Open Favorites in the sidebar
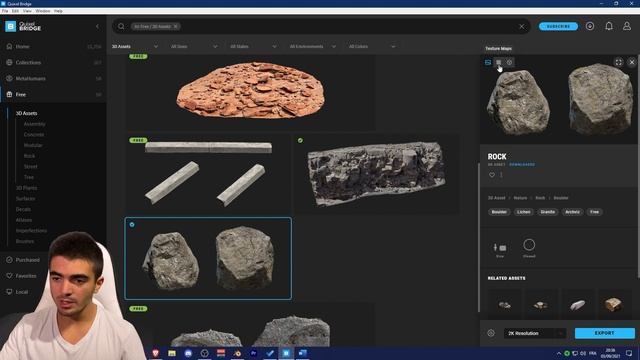Image resolution: width=640 pixels, height=360 pixels. click(26, 276)
